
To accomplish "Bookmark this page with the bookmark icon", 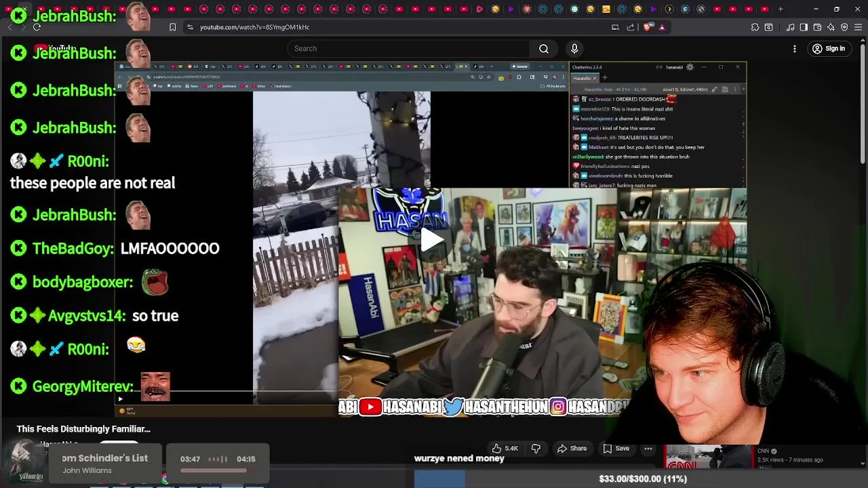I will click(172, 27).
